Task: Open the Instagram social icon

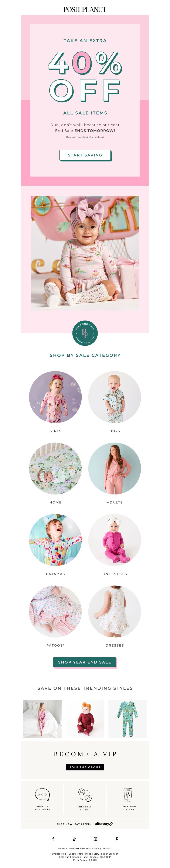Action: [95, 839]
